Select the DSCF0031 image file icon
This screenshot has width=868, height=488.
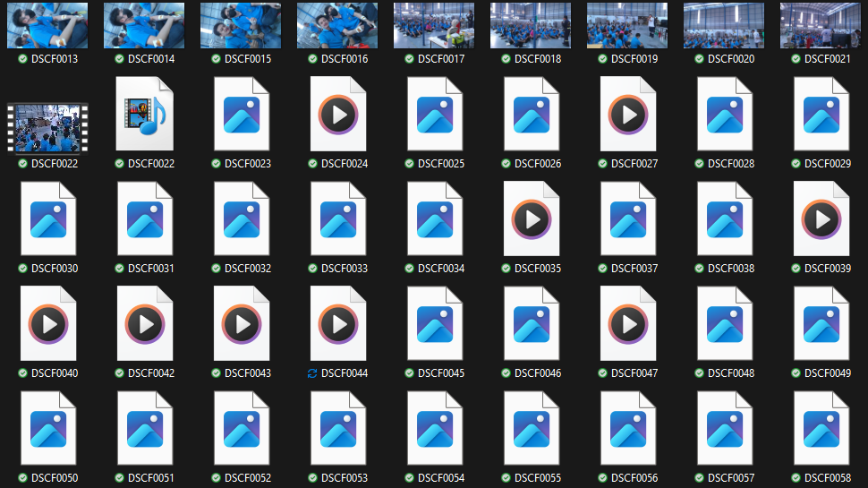point(144,218)
